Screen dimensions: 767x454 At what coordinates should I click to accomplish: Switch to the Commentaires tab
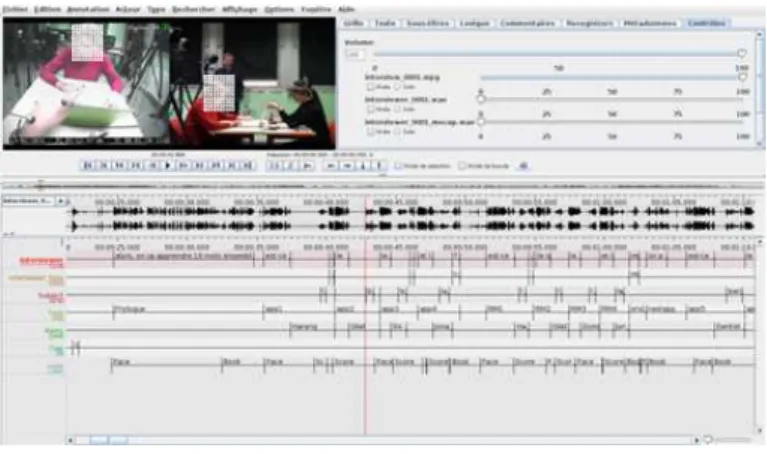coord(527,23)
